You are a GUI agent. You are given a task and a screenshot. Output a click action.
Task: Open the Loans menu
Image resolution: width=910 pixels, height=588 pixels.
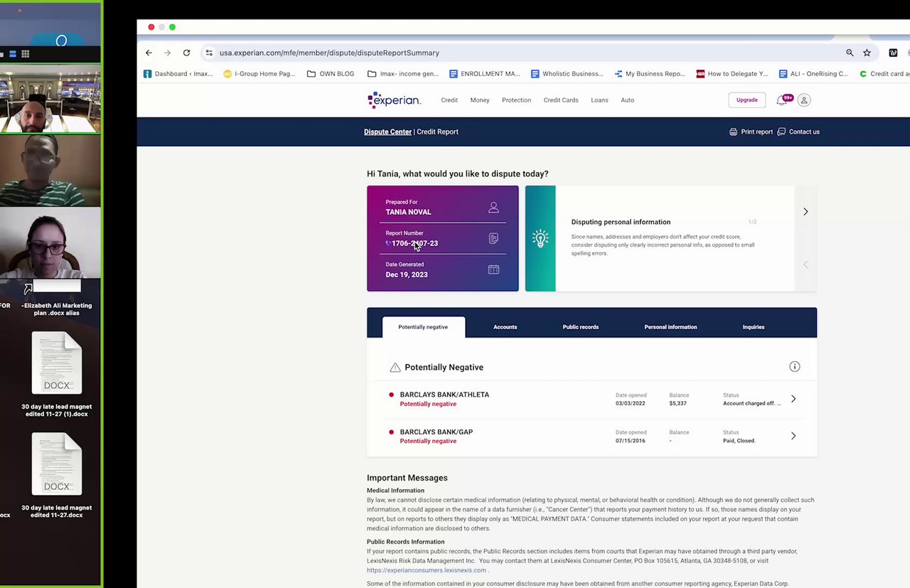(x=599, y=100)
